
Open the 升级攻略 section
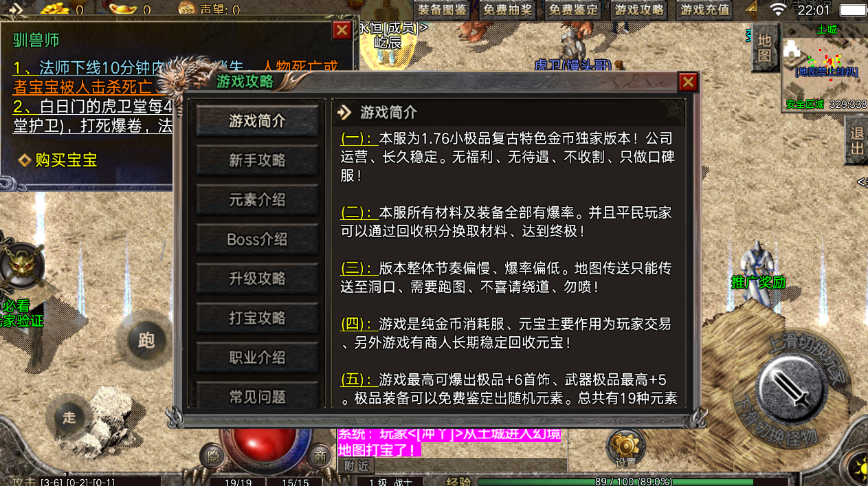coord(258,278)
